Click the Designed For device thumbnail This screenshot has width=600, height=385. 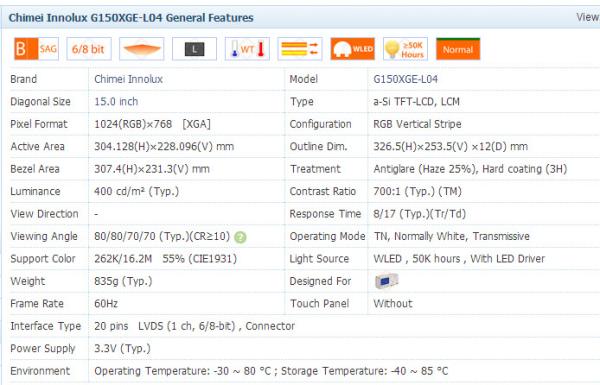click(x=386, y=281)
